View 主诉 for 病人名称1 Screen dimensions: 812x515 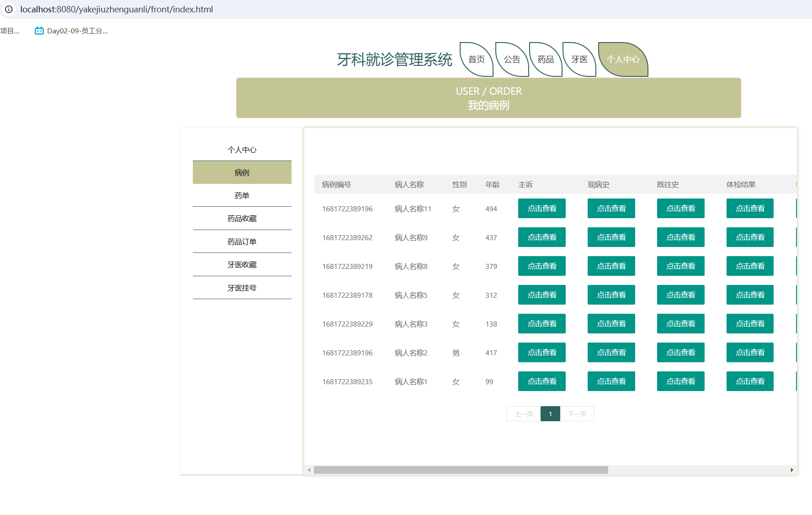[x=542, y=381]
